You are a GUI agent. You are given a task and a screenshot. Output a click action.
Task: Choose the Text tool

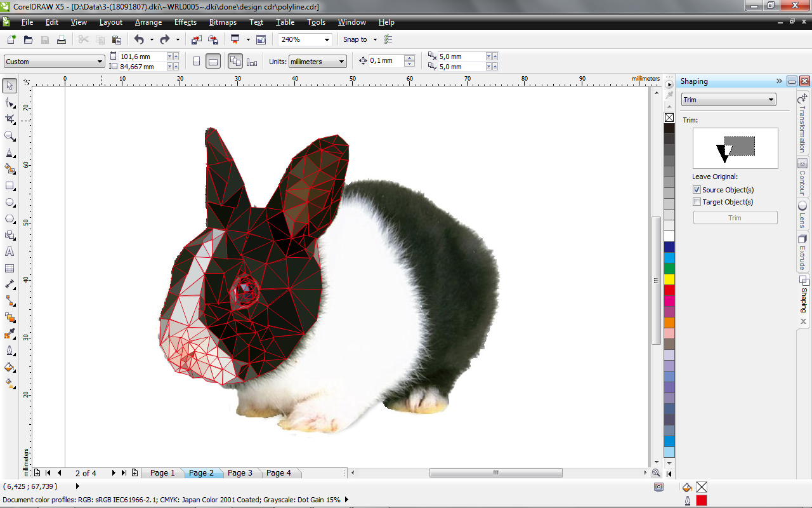(9, 251)
